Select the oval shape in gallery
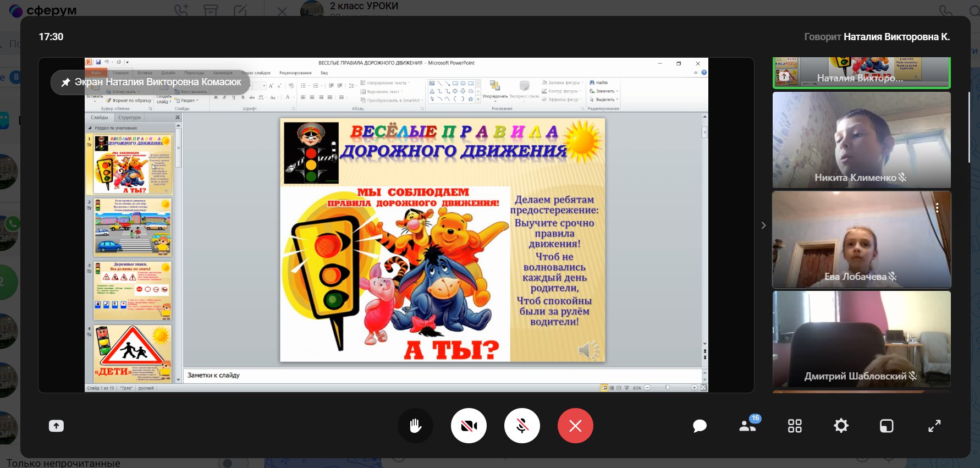 pos(463,84)
